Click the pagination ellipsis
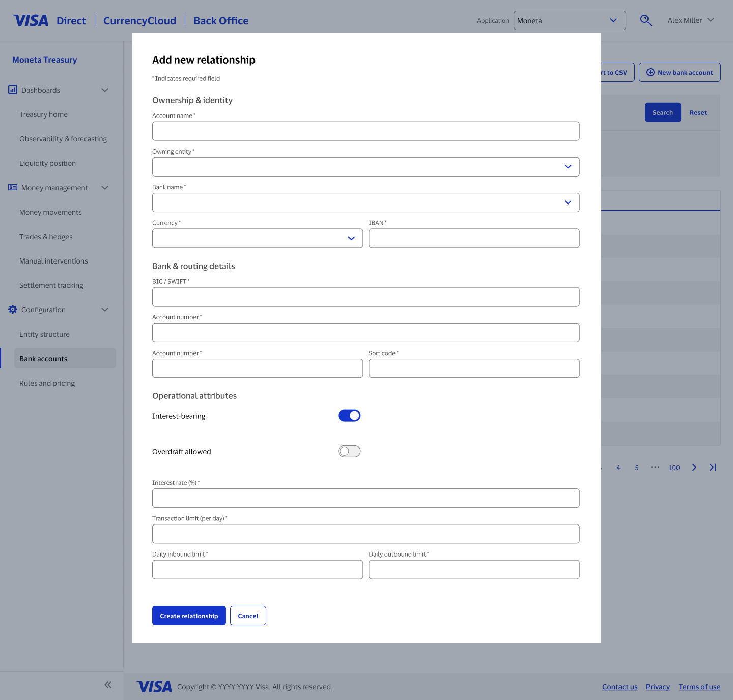The height and width of the screenshot is (700, 733). pos(655,467)
